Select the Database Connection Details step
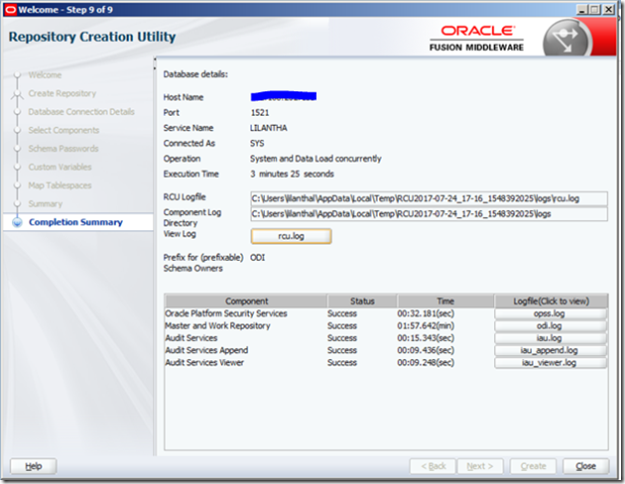 (x=81, y=112)
